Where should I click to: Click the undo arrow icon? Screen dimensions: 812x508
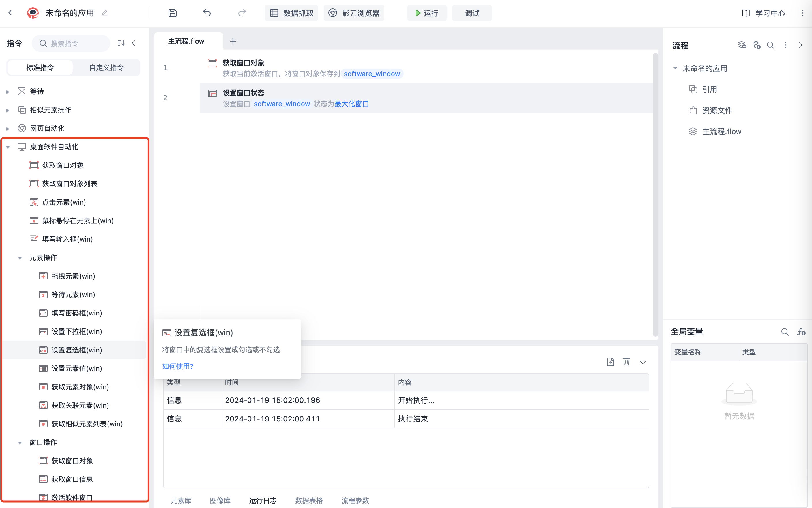pyautogui.click(x=207, y=13)
